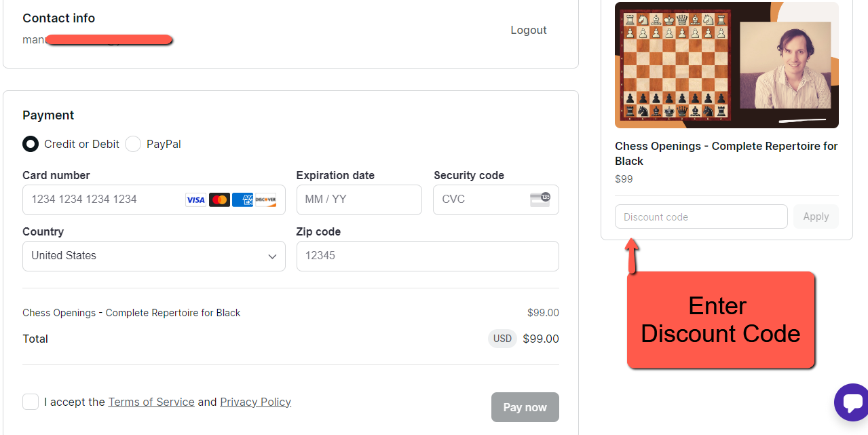Open the Country dropdown

tap(153, 256)
